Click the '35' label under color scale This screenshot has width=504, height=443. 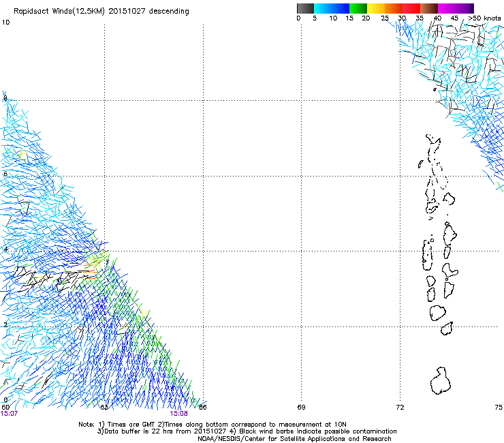(x=420, y=18)
